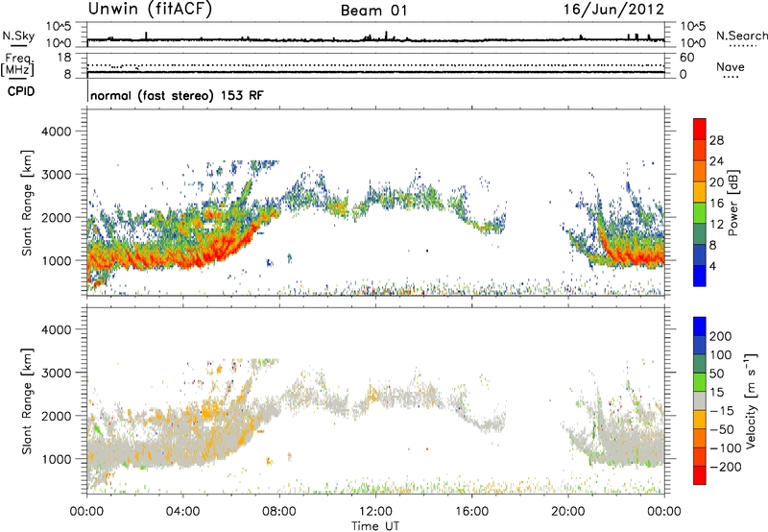Image resolution: width=768 pixels, height=532 pixels.
Task: Click the "18" frequency axis tick
Action: [x=64, y=58]
